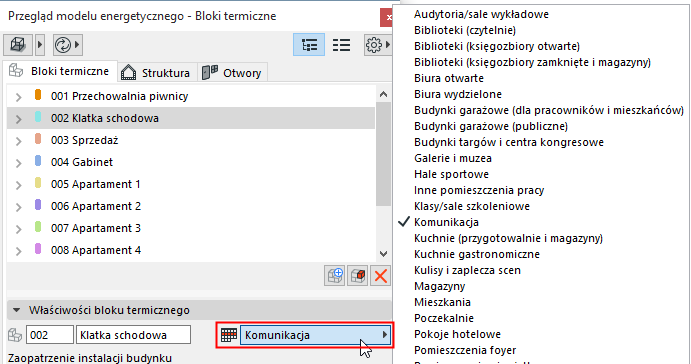Switch to the tree list view icon
691x364 pixels.
click(x=309, y=45)
